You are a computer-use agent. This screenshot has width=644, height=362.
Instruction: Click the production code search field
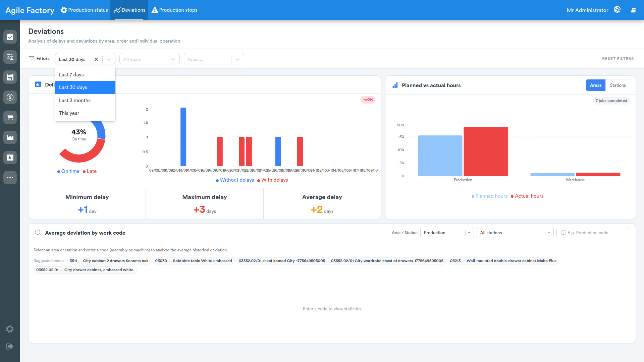tap(593, 233)
